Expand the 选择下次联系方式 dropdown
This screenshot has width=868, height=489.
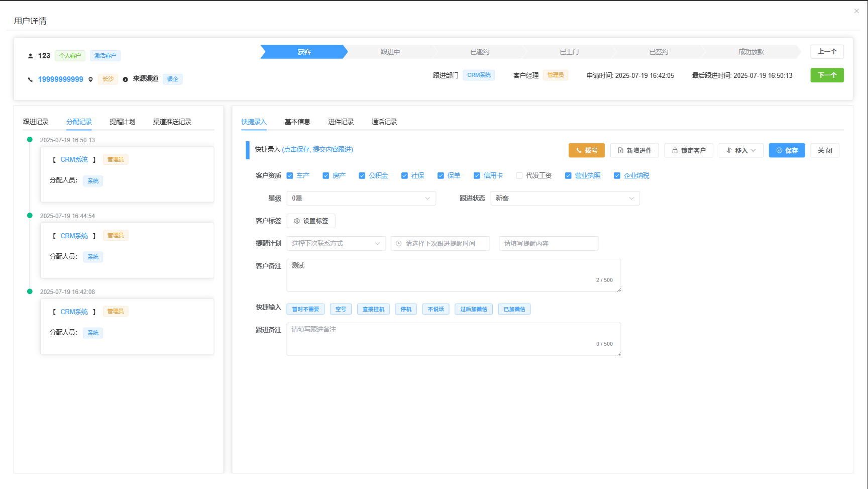point(336,243)
